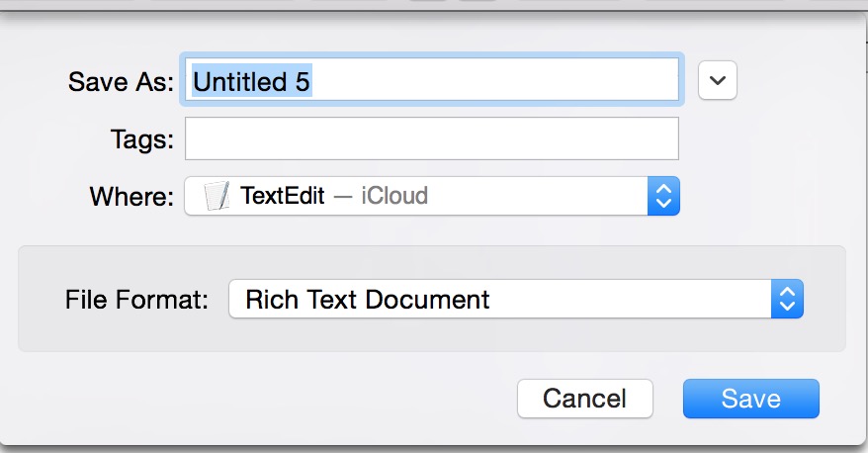Focus the empty Tags field
This screenshot has height=453, width=868.
pyautogui.click(x=432, y=138)
